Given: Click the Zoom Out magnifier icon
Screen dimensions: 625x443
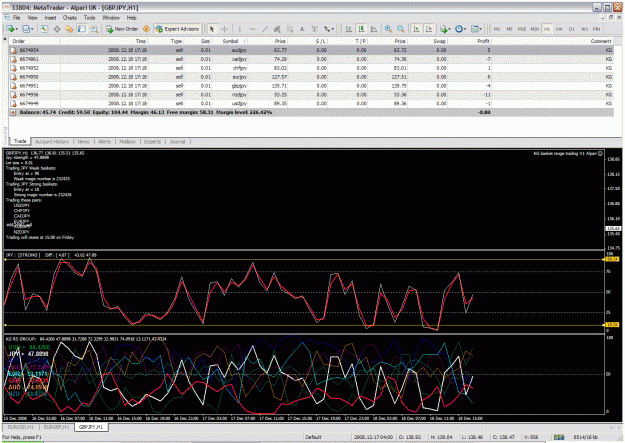Looking at the screenshot, I should 401,29.
